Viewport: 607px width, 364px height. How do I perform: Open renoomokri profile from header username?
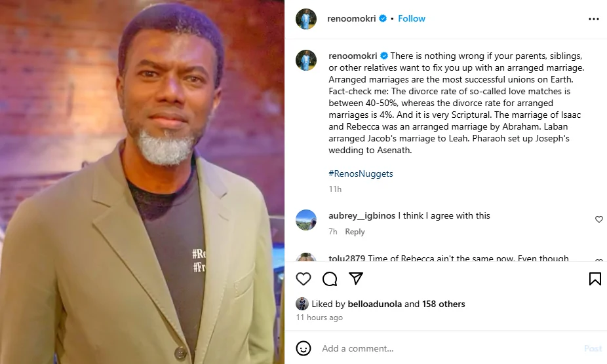point(353,19)
